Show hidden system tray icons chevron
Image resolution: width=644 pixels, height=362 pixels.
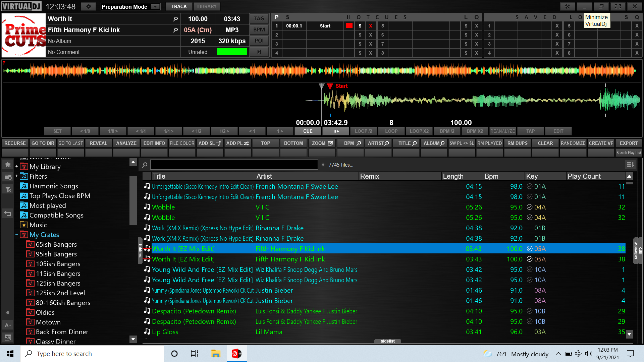coord(558,354)
